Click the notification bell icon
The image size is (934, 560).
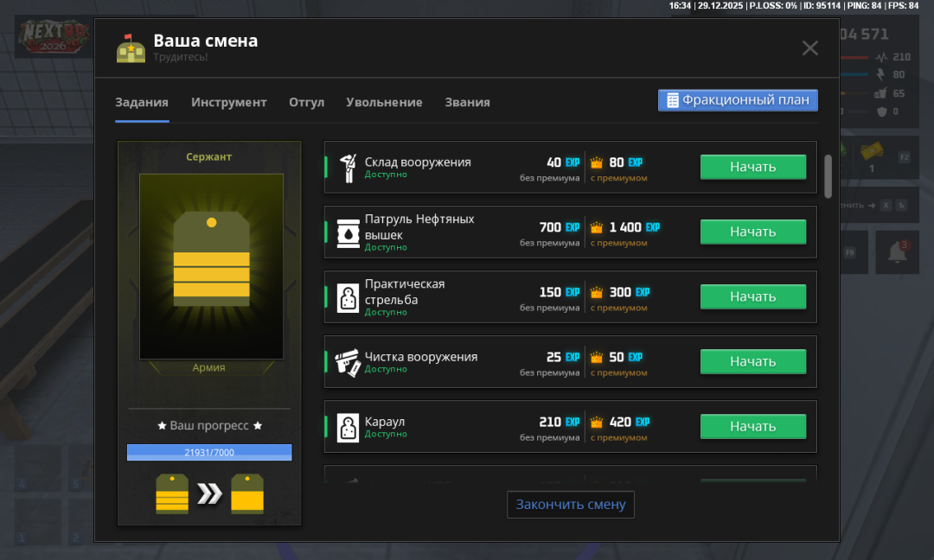click(x=898, y=252)
